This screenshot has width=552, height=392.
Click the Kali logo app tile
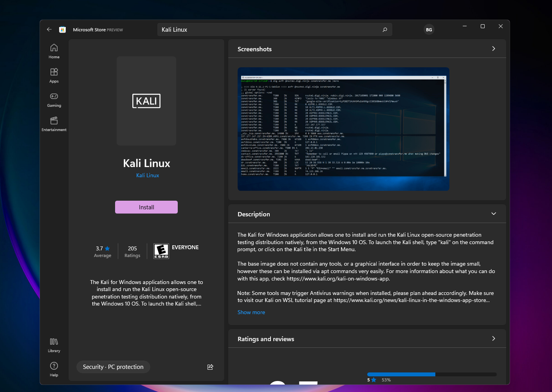[146, 101]
